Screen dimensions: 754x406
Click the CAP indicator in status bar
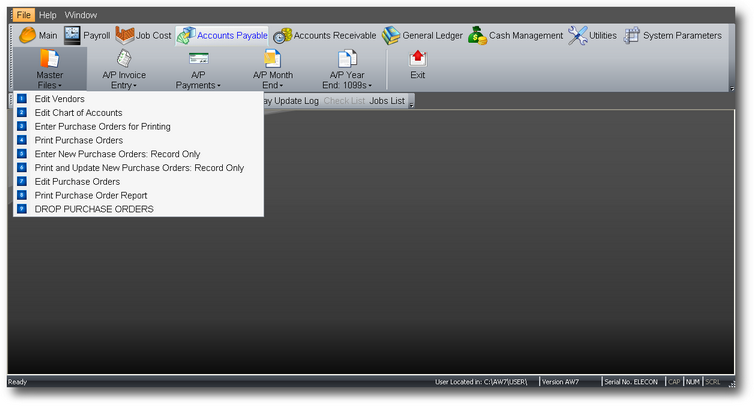click(x=674, y=382)
